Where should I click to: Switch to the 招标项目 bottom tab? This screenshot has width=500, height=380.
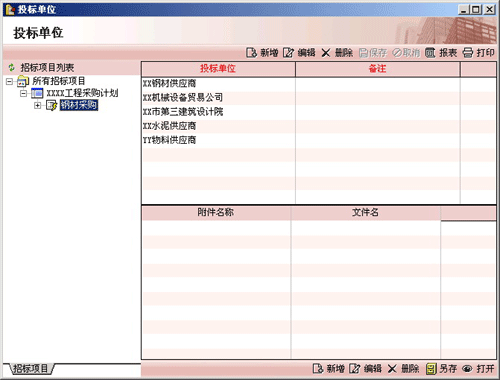point(31,369)
